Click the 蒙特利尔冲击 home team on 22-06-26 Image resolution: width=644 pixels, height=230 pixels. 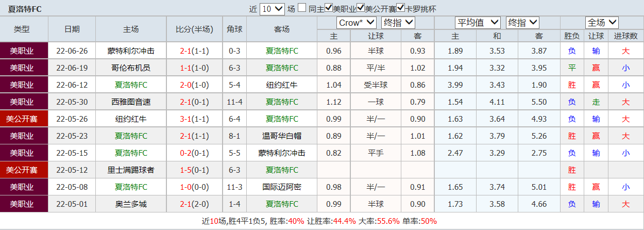point(131,51)
